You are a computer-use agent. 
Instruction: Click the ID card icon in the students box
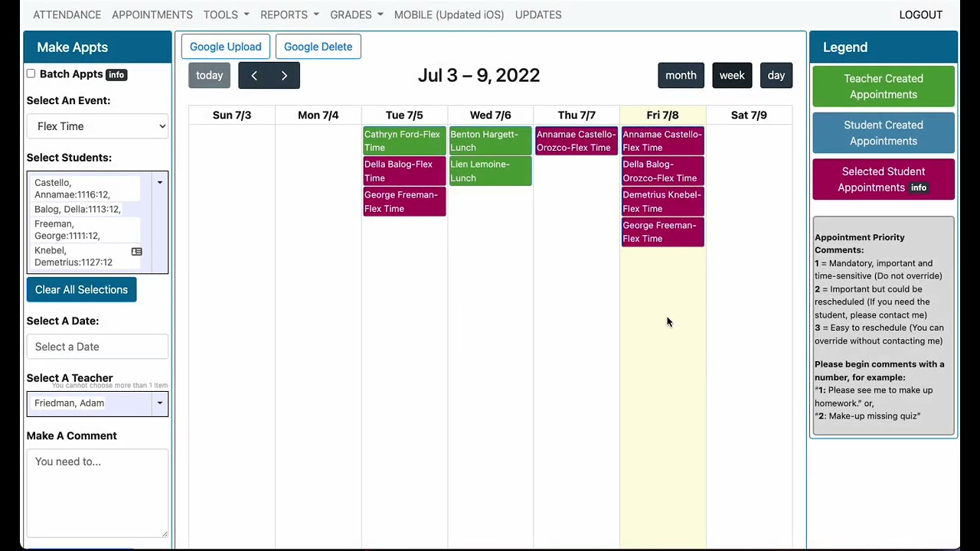tap(136, 252)
